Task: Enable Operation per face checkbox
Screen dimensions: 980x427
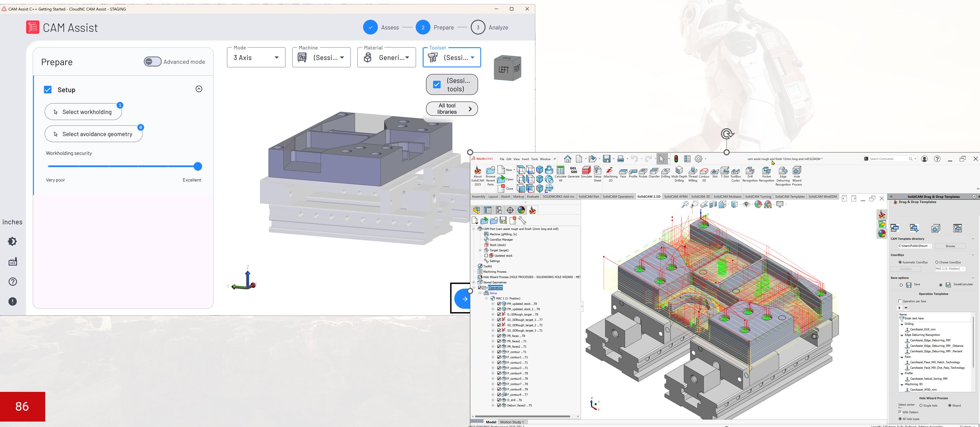Action: tap(900, 301)
